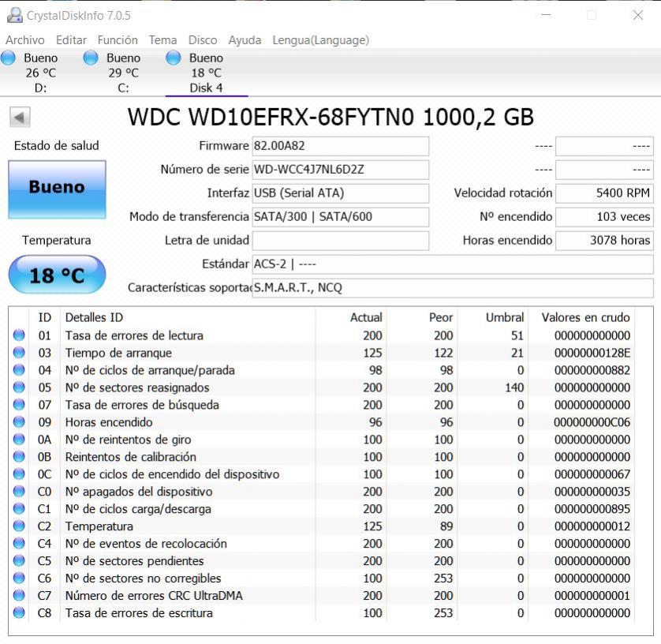Screen dimensions: 661x644
Task: Click the Interfaz field USB (Serial ATA)
Action: tap(341, 193)
